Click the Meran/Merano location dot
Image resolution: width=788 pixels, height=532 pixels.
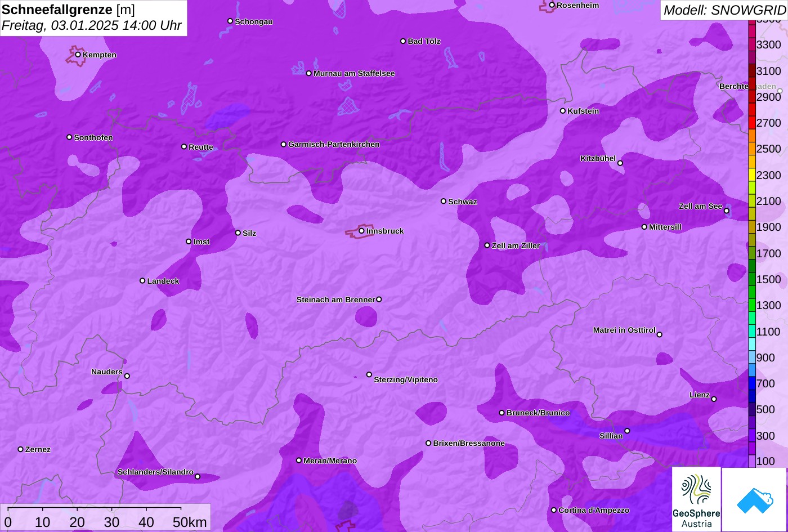tap(299, 461)
